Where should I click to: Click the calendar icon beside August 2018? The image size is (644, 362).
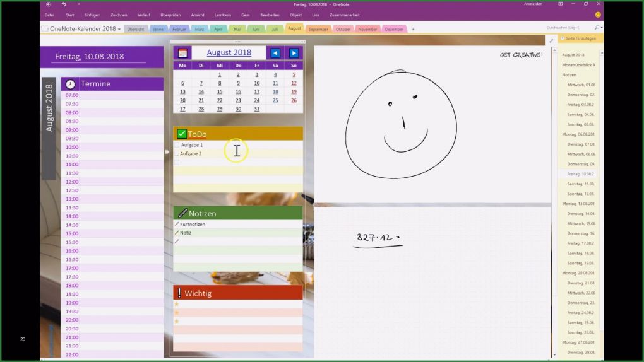[182, 53]
